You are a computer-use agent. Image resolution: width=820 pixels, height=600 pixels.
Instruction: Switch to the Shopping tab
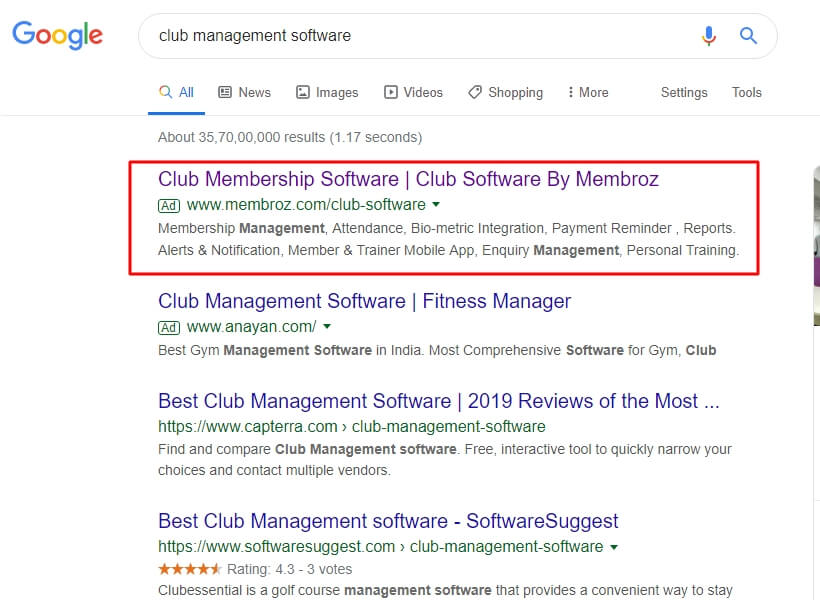click(x=506, y=93)
